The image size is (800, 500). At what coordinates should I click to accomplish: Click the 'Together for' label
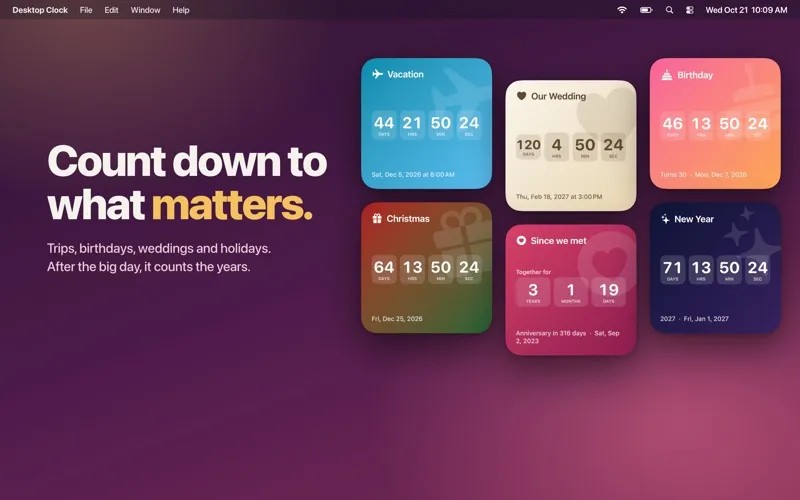(x=533, y=272)
